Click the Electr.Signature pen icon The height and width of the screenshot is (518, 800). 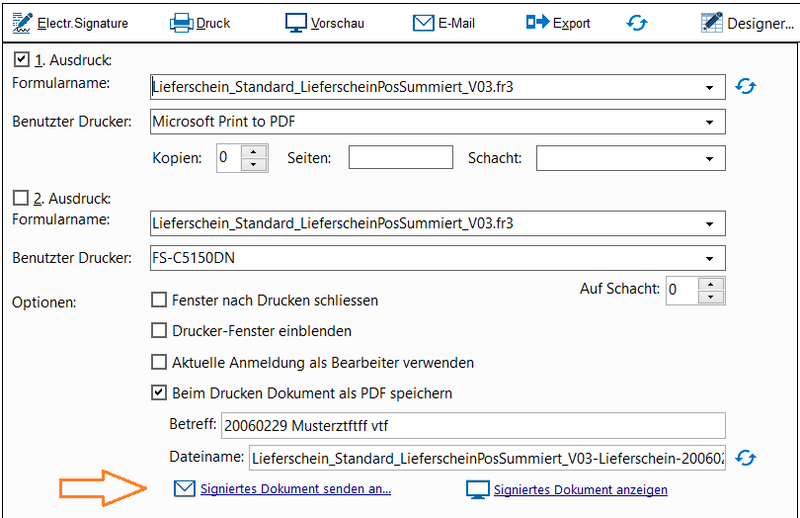click(x=22, y=21)
